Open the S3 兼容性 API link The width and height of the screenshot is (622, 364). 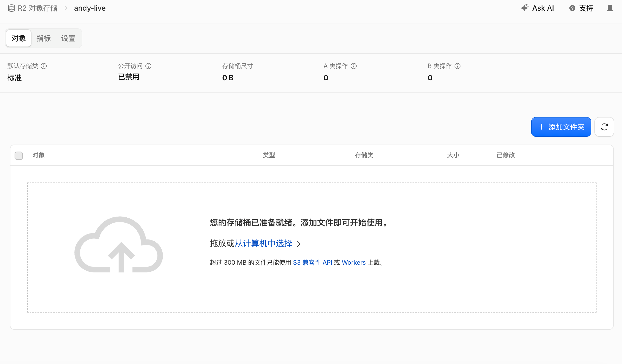tap(313, 263)
